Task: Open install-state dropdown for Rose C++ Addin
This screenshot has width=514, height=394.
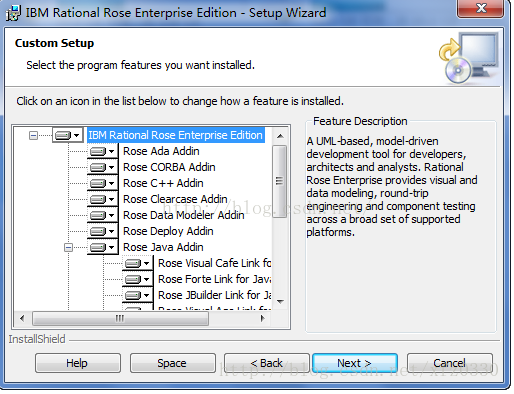Action: (103, 183)
